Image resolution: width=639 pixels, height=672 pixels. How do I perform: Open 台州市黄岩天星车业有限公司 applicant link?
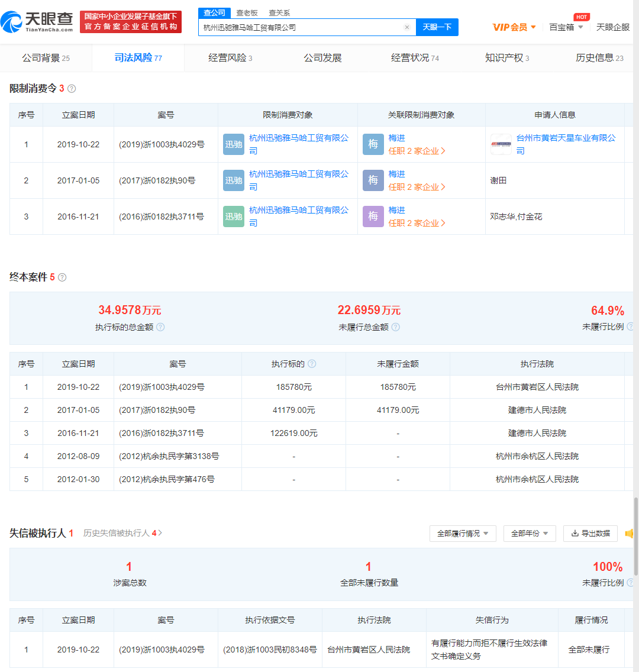pos(566,144)
